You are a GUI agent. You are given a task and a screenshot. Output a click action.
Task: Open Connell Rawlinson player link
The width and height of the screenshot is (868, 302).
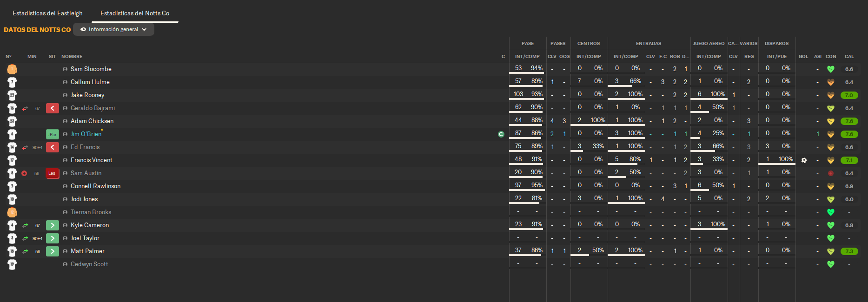[95, 186]
